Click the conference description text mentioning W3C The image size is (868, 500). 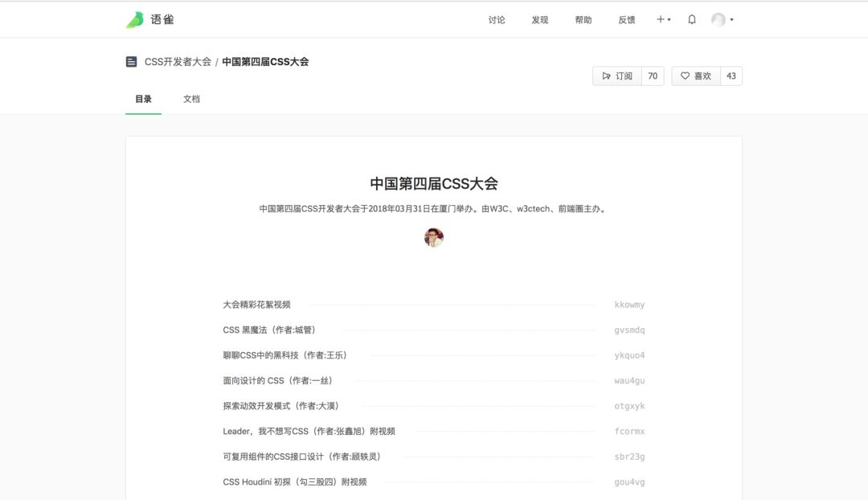(433, 209)
